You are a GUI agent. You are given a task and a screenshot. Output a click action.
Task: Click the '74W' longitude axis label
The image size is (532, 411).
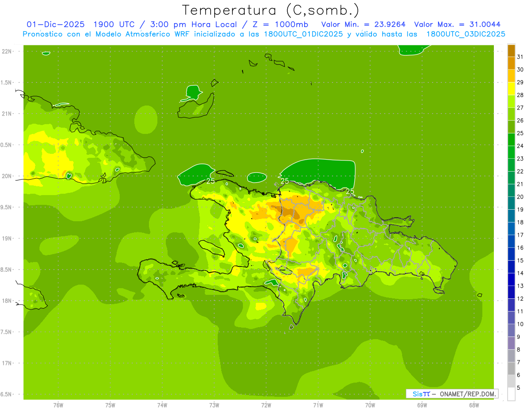(x=162, y=405)
